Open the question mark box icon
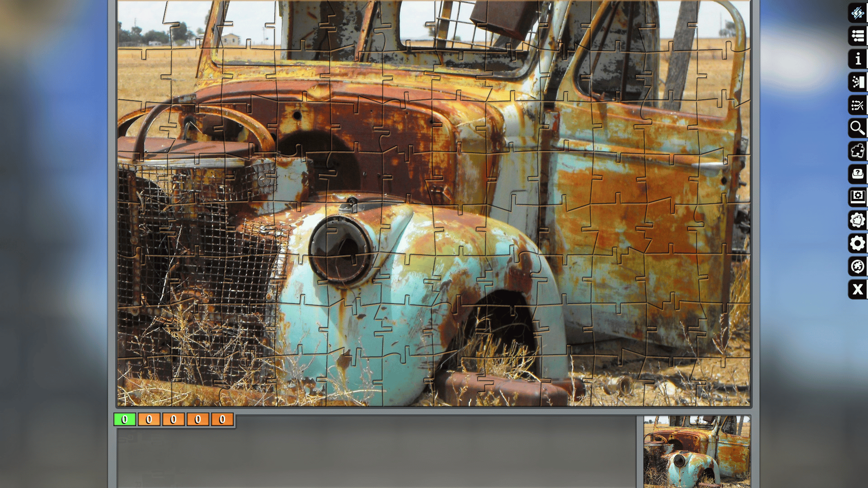This screenshot has height=488, width=868. click(x=858, y=174)
